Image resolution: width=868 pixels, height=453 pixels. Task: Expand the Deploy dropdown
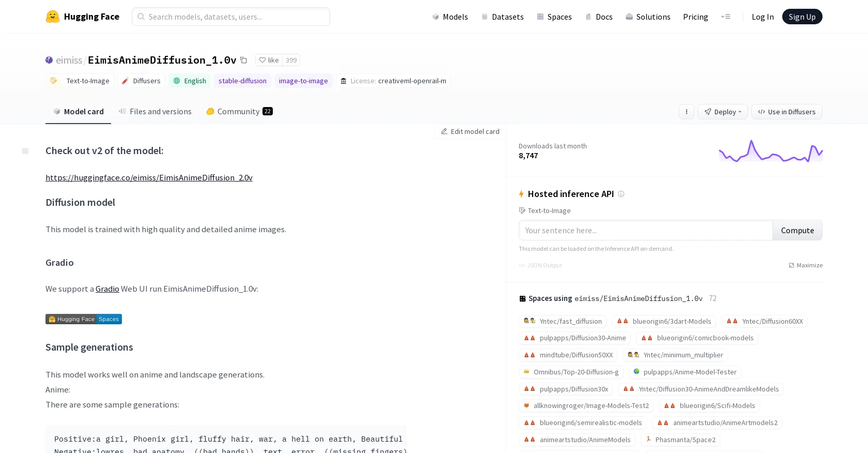pyautogui.click(x=723, y=112)
